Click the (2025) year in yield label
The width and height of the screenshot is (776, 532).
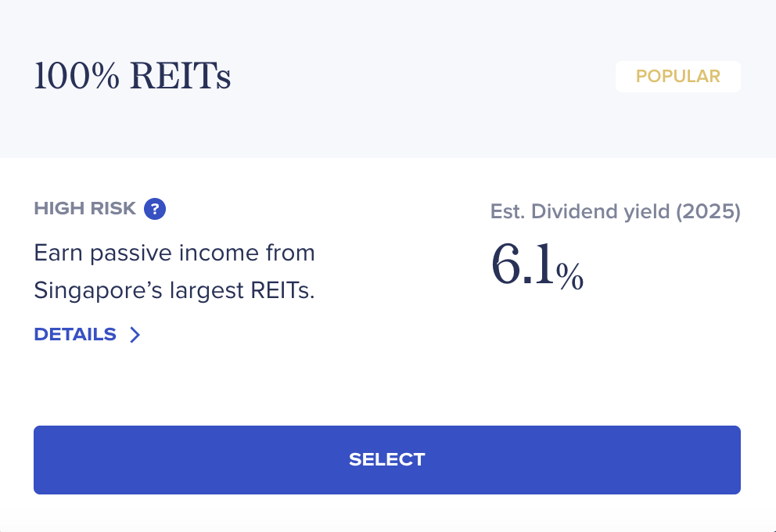[708, 212]
